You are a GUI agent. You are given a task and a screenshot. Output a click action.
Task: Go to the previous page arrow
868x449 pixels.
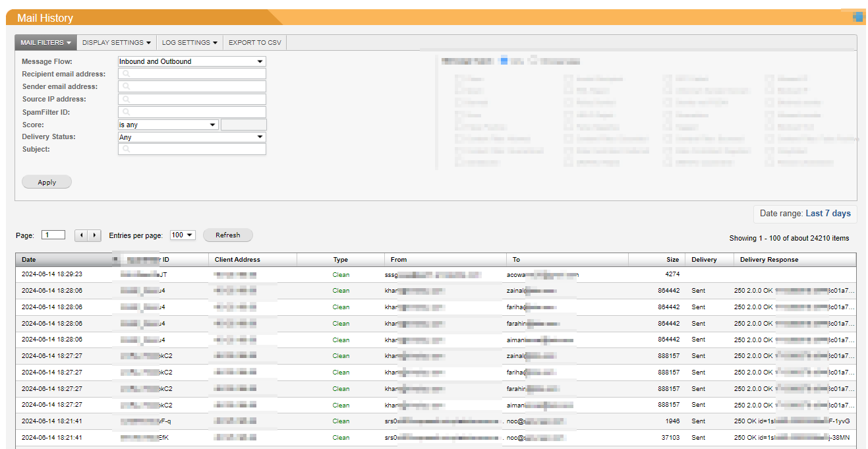(82, 235)
